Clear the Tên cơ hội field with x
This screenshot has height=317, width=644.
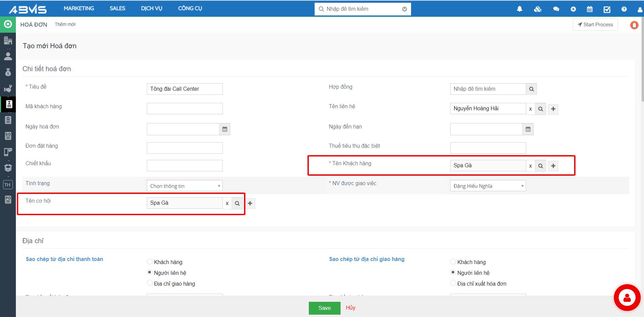pyautogui.click(x=227, y=203)
